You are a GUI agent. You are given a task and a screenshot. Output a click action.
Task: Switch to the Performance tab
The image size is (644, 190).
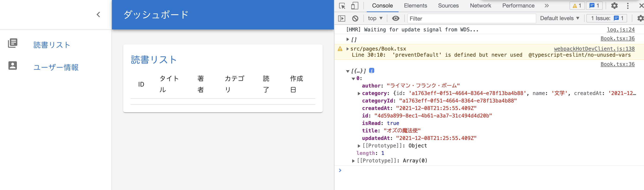(518, 5)
